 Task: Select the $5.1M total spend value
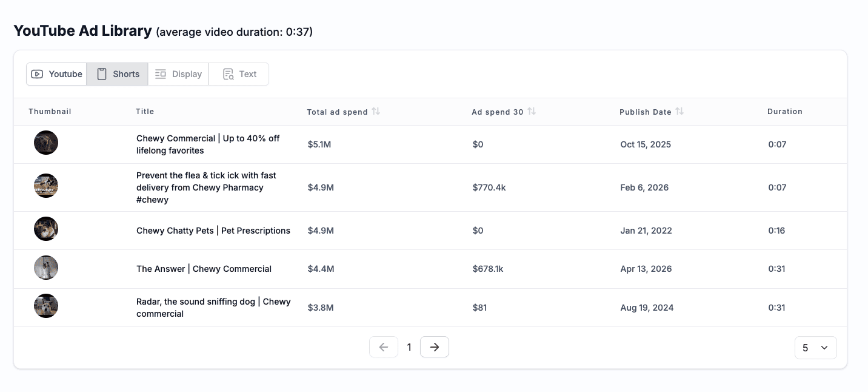(321, 144)
